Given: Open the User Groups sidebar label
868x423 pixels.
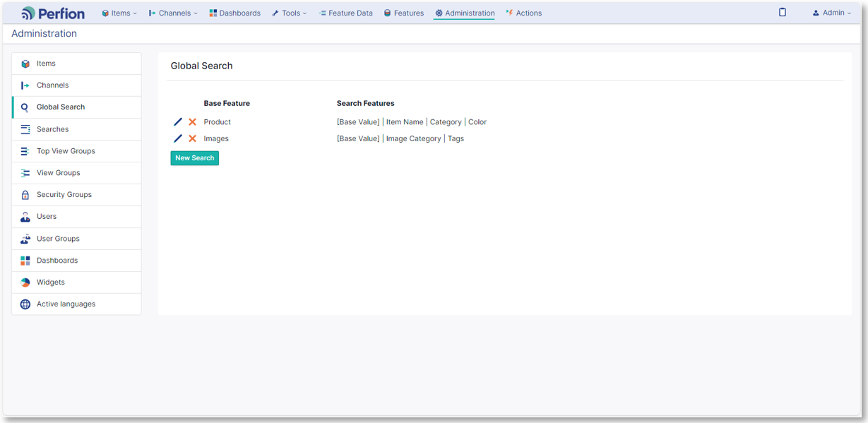Looking at the screenshot, I should tap(58, 239).
